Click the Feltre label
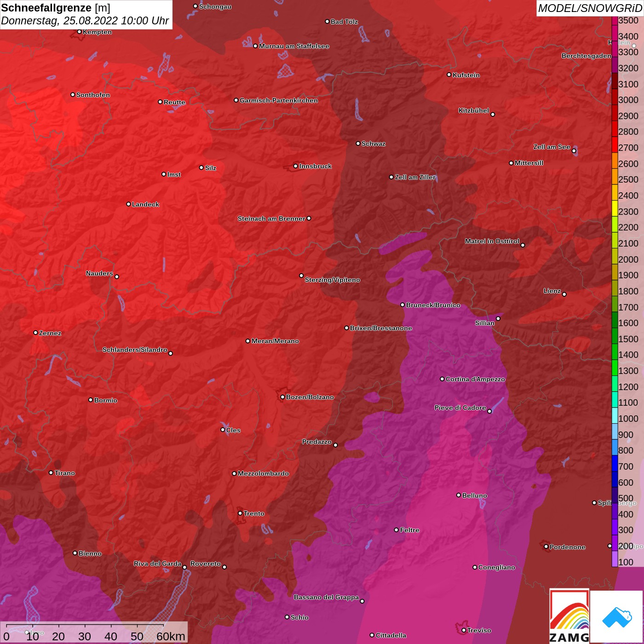644x644 pixels. click(x=410, y=530)
